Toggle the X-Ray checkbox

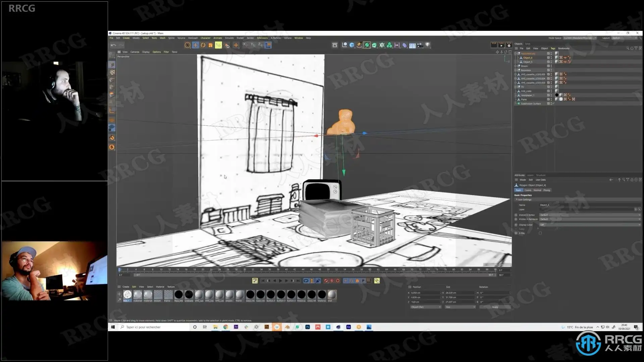(x=540, y=233)
